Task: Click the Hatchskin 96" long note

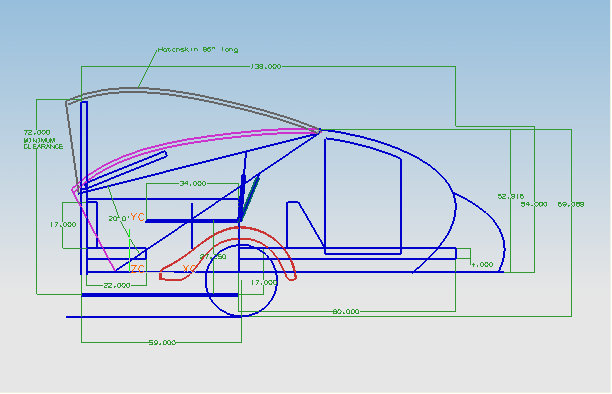Action: pos(198,50)
